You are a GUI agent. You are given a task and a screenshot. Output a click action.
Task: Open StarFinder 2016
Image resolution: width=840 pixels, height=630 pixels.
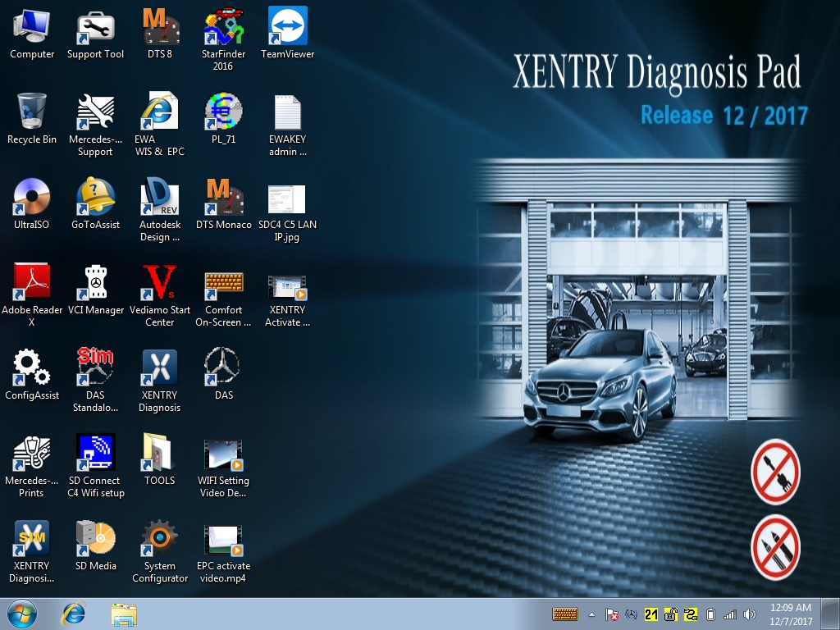[x=223, y=39]
